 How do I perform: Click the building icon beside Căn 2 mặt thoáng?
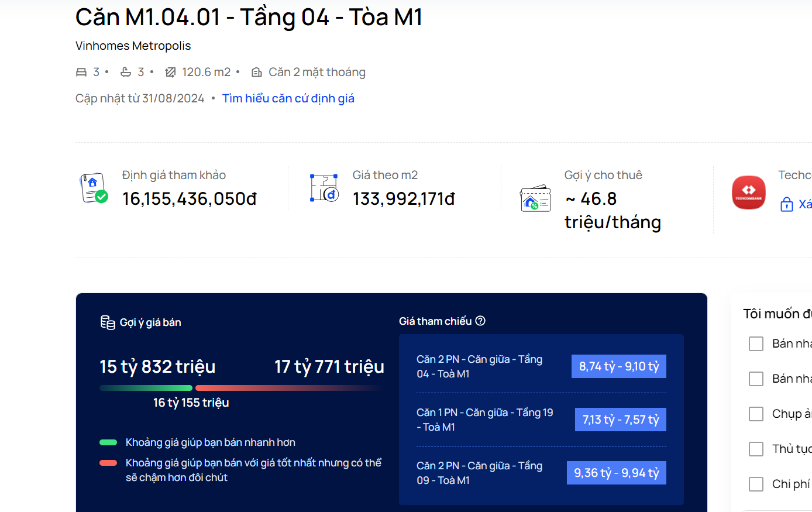coord(256,72)
